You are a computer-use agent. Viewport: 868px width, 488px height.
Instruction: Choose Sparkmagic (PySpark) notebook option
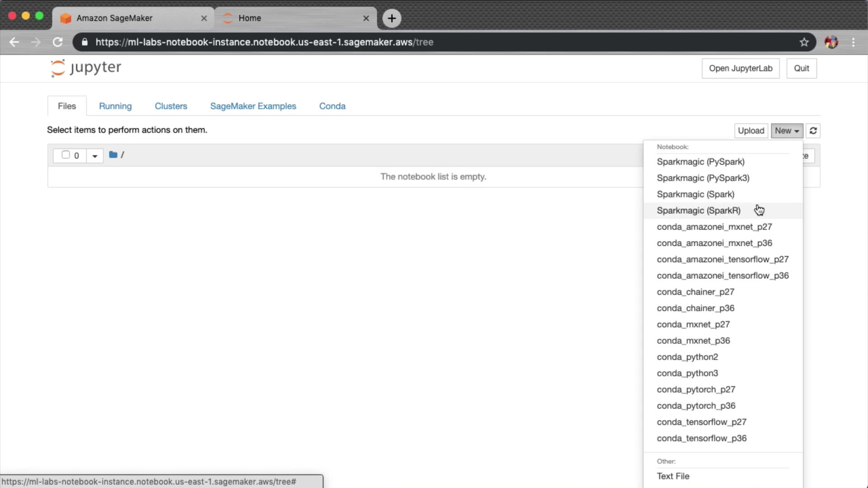click(x=700, y=162)
